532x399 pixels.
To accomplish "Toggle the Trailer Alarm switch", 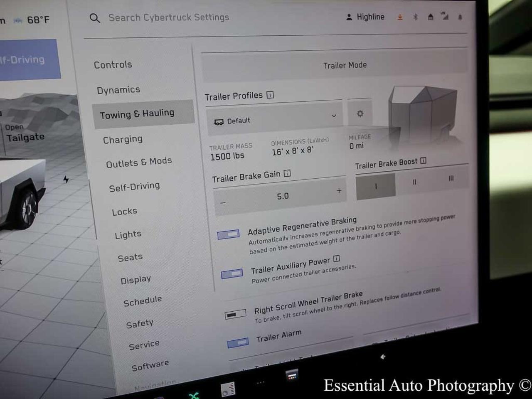I will click(x=238, y=342).
